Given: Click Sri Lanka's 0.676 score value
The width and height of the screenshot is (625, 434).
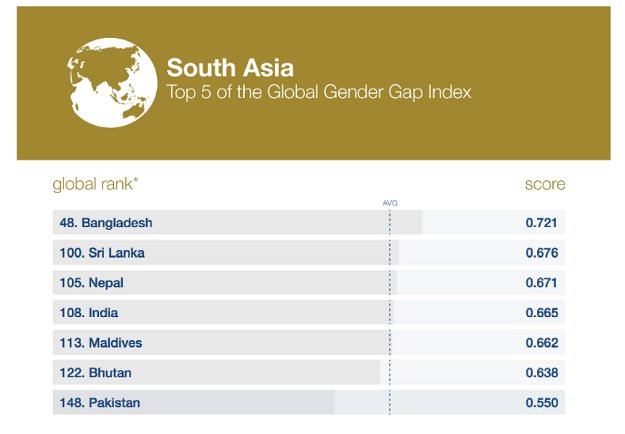Looking at the screenshot, I should [x=542, y=253].
